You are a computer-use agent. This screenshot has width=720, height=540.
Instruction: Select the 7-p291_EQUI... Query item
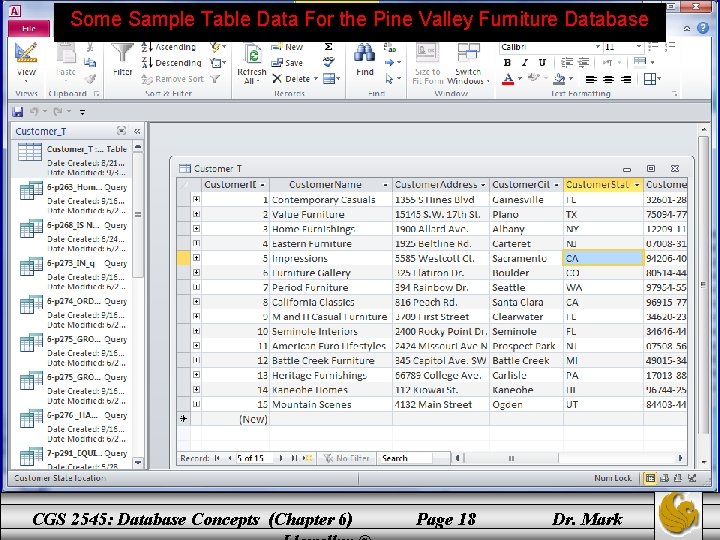coord(73,457)
